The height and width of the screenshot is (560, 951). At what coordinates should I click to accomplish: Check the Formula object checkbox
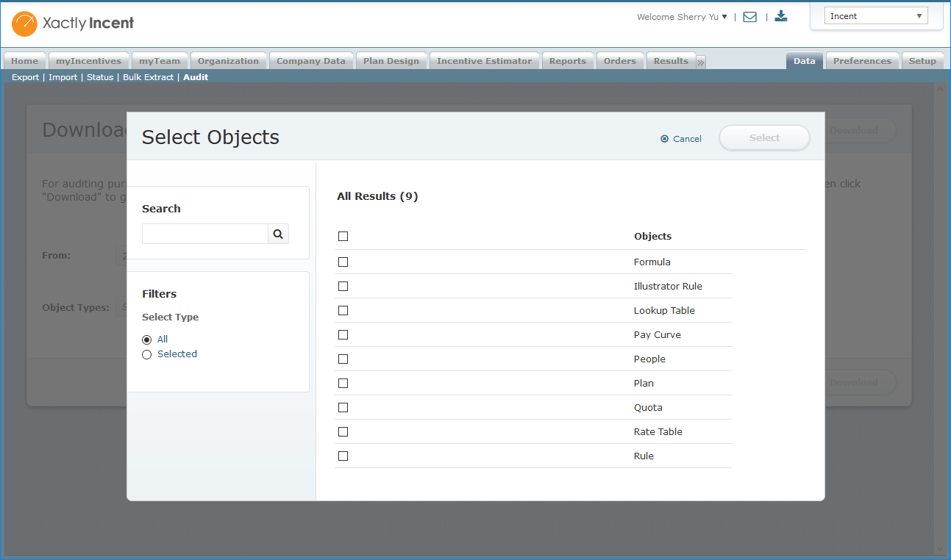coord(343,262)
